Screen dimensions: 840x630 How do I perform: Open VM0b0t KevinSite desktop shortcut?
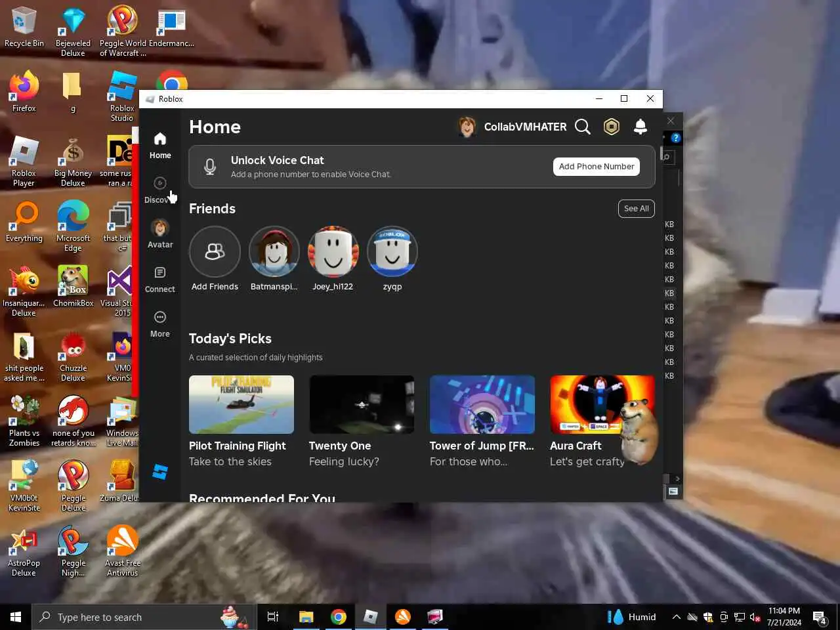click(x=24, y=486)
